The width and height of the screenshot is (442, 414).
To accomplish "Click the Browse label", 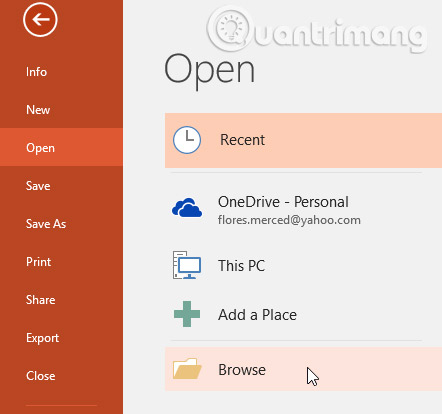I will pyautogui.click(x=242, y=370).
